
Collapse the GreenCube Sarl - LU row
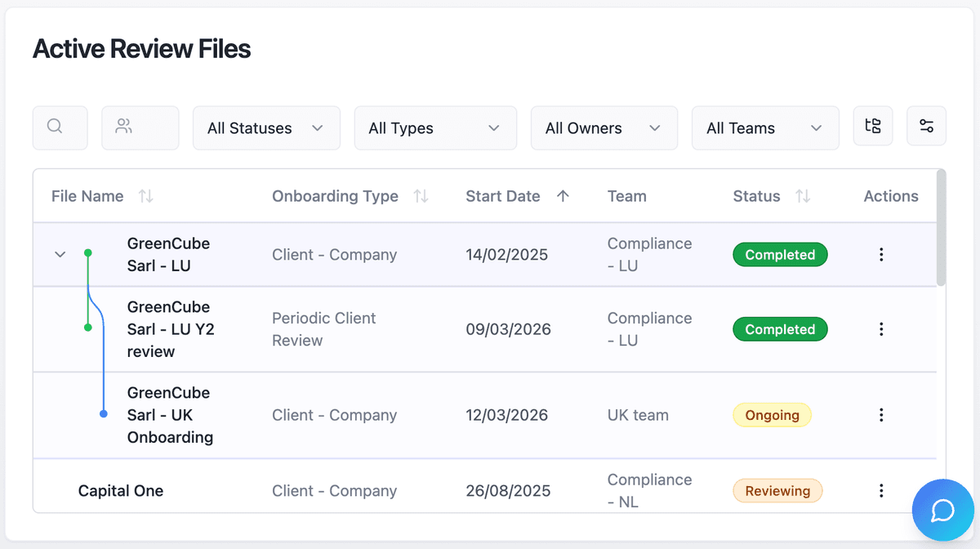point(60,254)
